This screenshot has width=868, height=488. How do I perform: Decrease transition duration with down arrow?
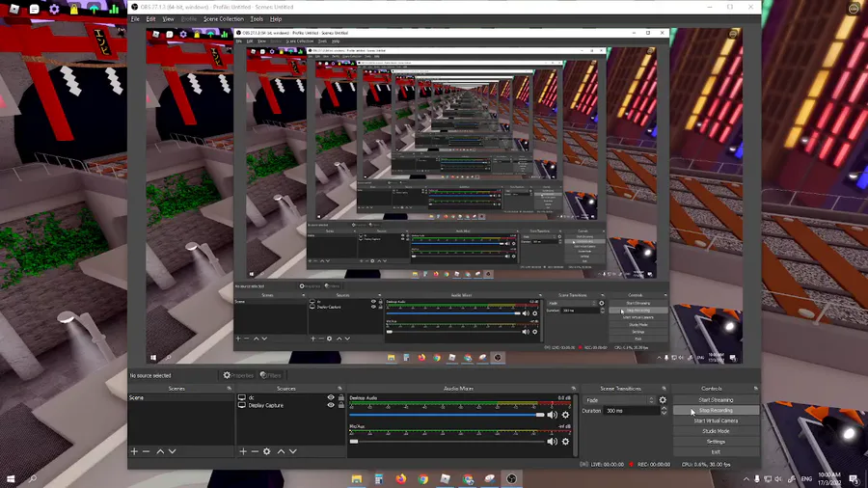coord(664,414)
